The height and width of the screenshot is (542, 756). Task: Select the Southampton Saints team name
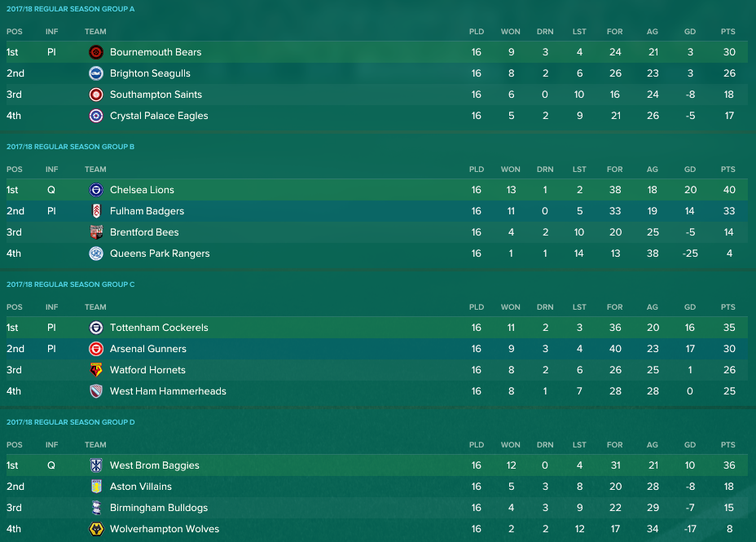156,95
